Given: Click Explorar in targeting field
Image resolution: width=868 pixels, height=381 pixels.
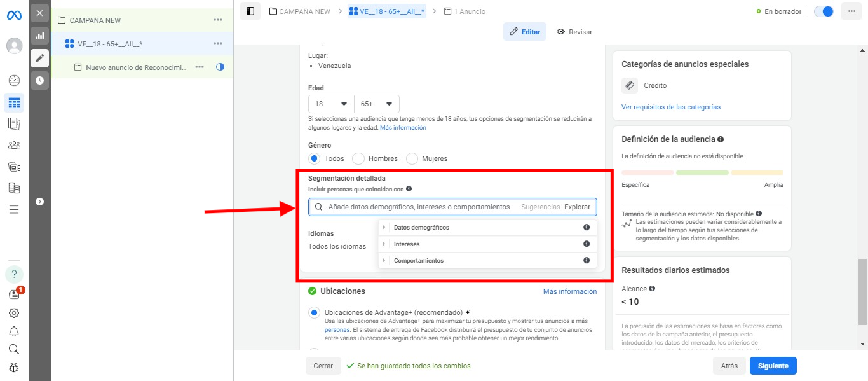Looking at the screenshot, I should point(578,207).
